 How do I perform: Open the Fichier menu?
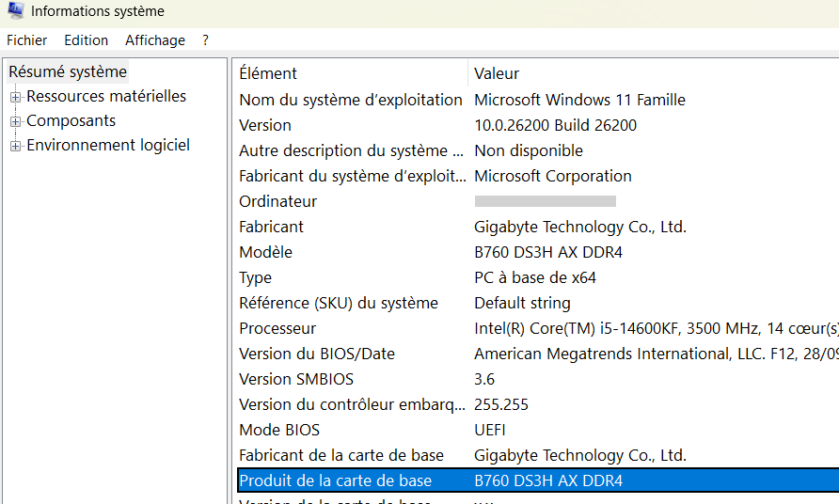click(26, 40)
